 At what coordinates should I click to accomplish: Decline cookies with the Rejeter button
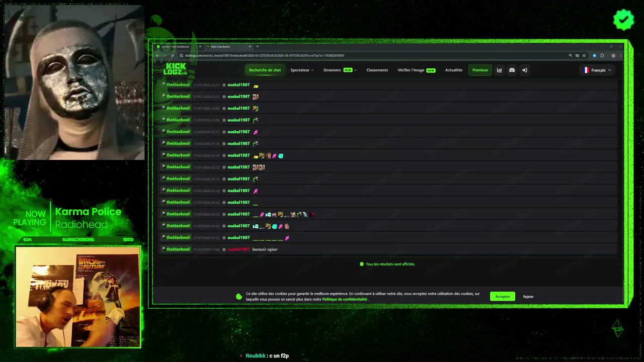tap(528, 297)
